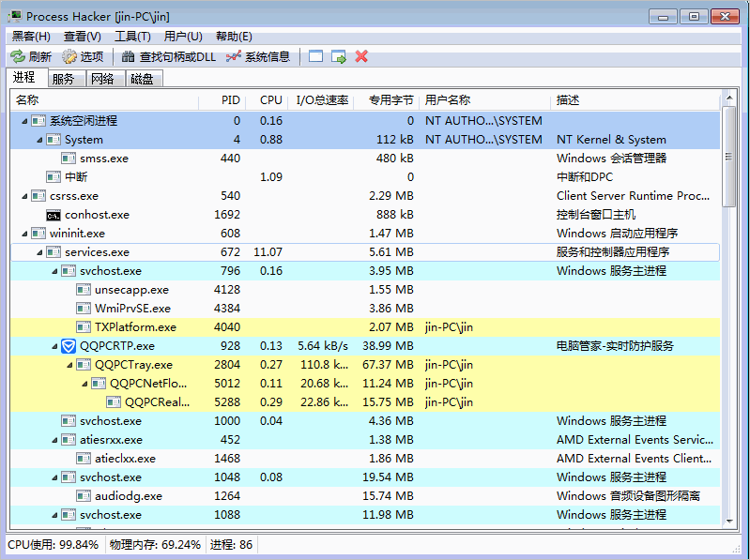Click the atieclxx.exe process icon

click(x=84, y=459)
